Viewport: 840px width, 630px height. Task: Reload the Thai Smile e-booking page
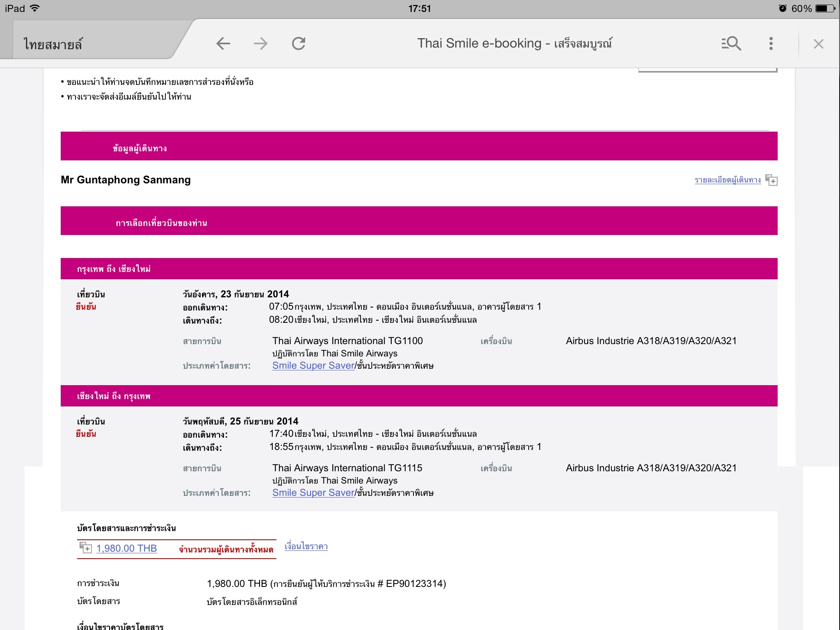[x=299, y=43]
